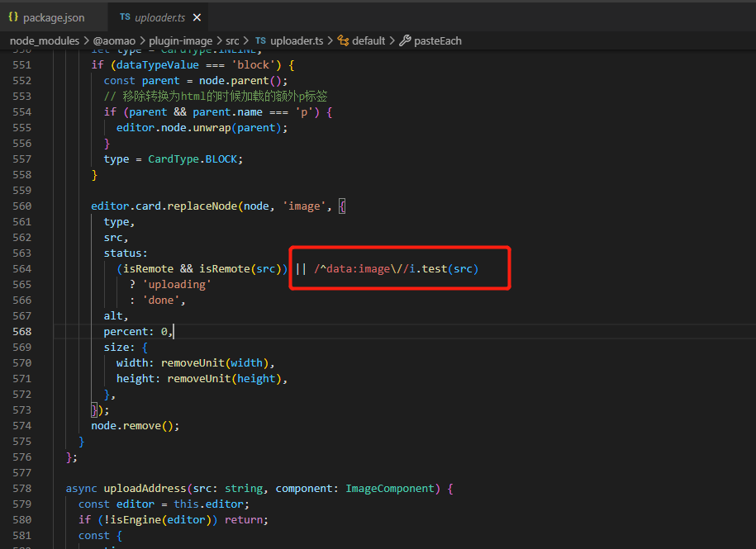
Task: Click the {} JSON icon on package.json tab
Action: pos(15,16)
